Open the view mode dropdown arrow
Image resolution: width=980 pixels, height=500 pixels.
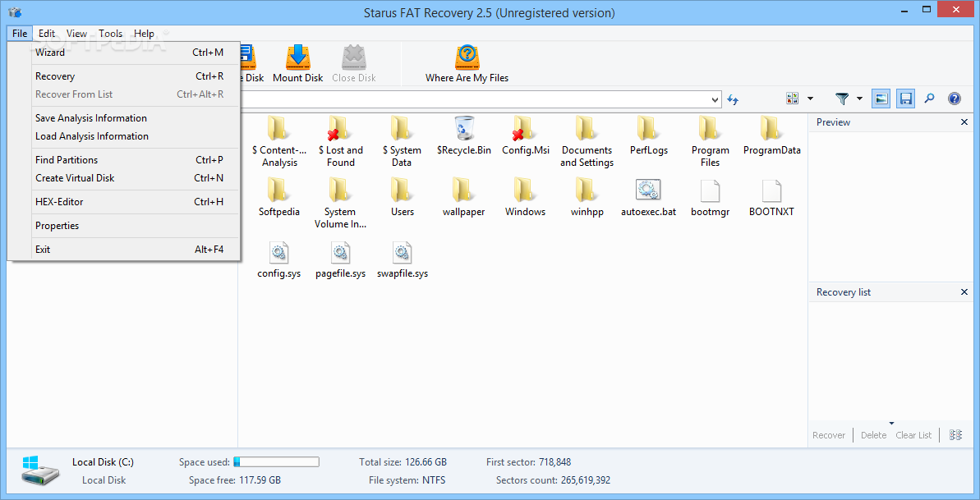tap(810, 99)
